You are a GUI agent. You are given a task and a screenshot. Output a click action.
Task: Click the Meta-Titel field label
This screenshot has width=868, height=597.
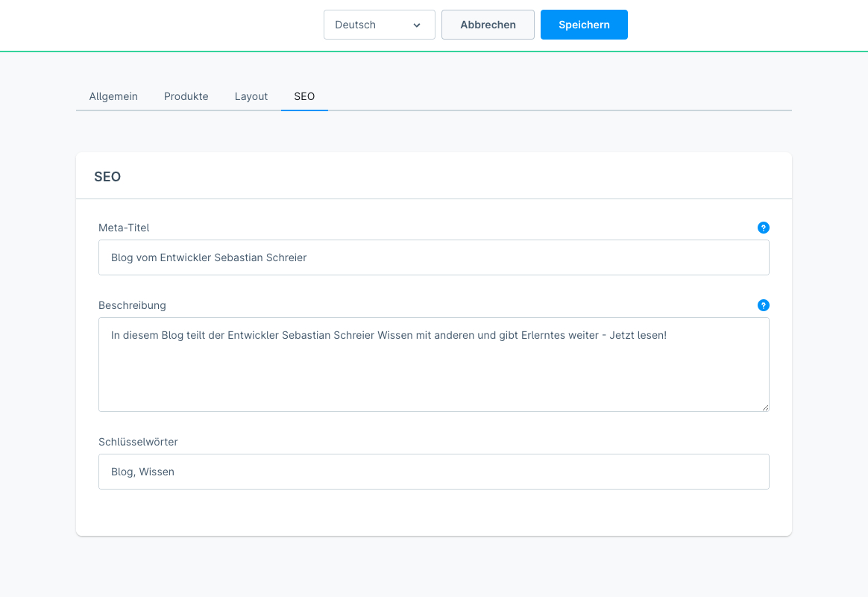click(x=124, y=228)
